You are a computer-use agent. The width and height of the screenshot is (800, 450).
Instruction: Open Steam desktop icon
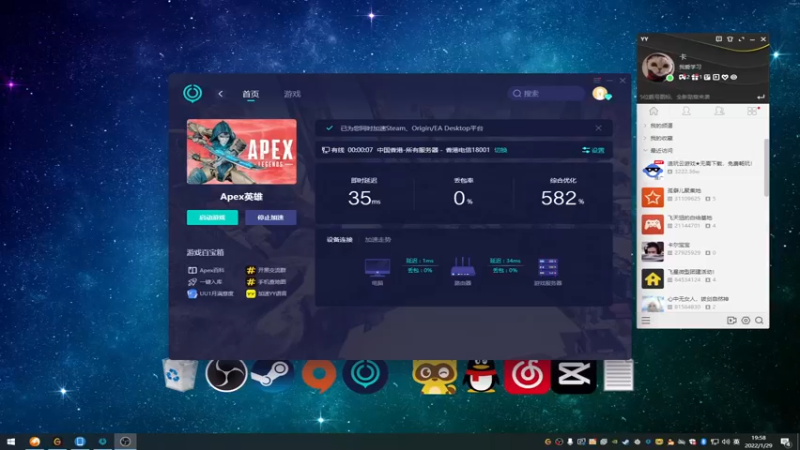[272, 375]
